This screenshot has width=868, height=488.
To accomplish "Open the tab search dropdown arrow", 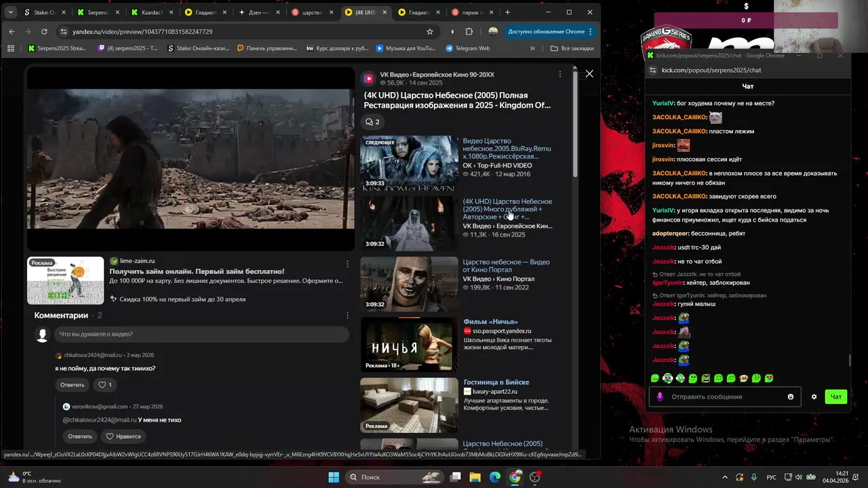I will coord(10,12).
